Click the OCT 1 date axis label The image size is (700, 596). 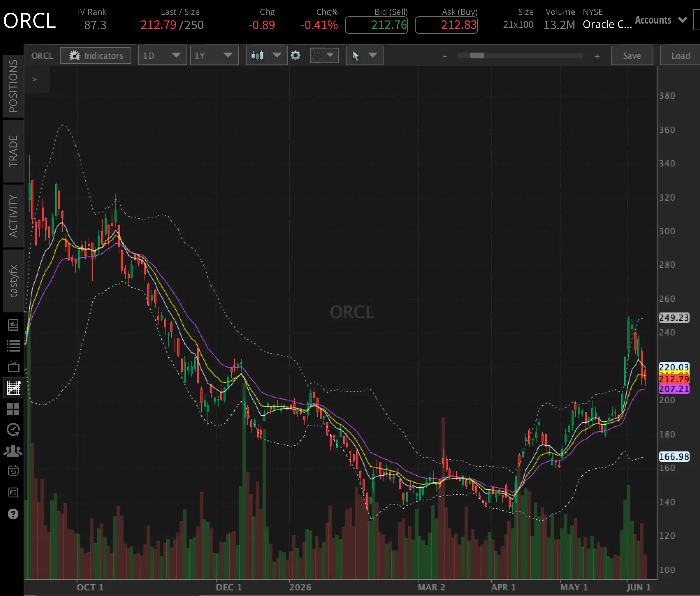coord(90,587)
